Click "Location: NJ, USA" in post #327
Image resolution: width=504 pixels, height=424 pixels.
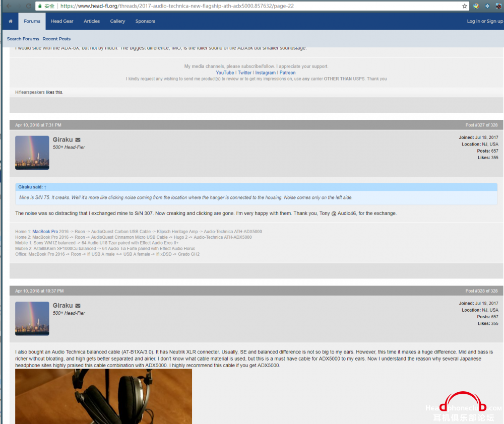pos(480,144)
